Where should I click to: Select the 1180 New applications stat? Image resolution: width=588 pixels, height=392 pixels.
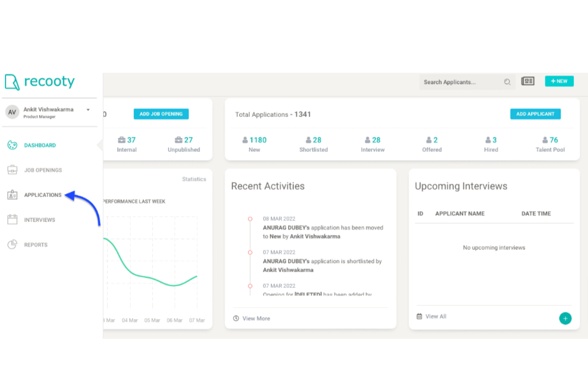click(x=254, y=145)
